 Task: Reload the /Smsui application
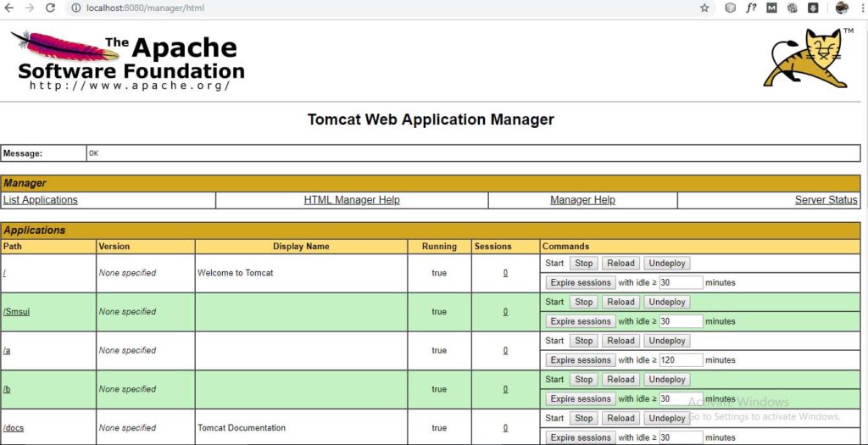click(x=620, y=303)
